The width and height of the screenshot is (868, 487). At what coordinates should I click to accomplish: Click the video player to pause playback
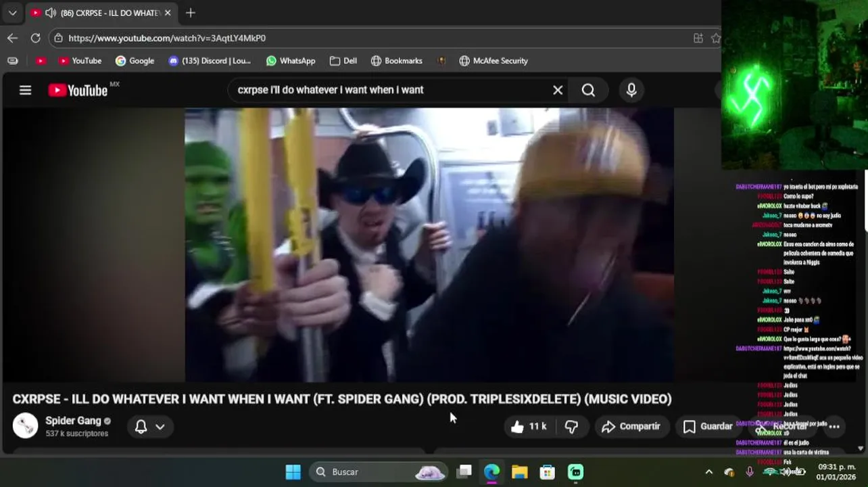(429, 245)
